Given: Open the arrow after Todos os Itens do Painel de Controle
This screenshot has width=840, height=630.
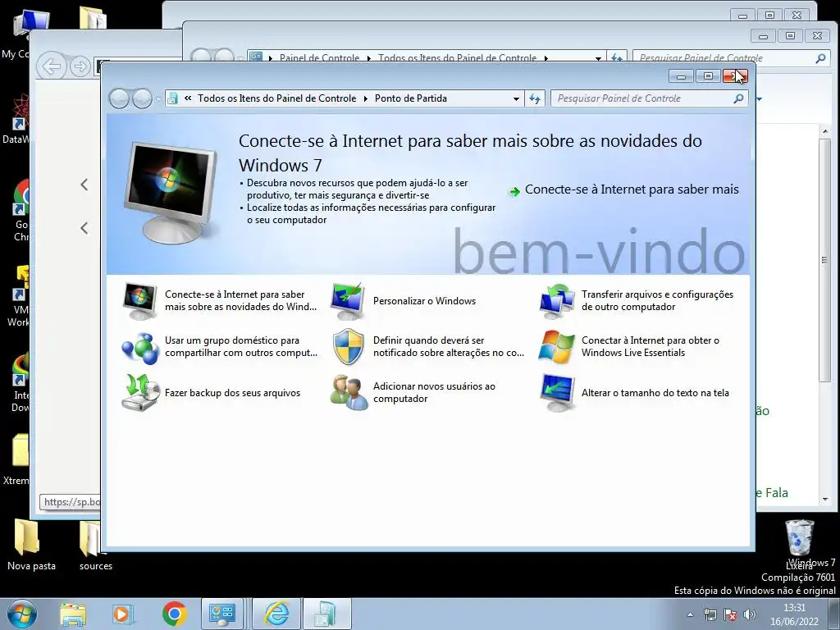Looking at the screenshot, I should coord(365,98).
